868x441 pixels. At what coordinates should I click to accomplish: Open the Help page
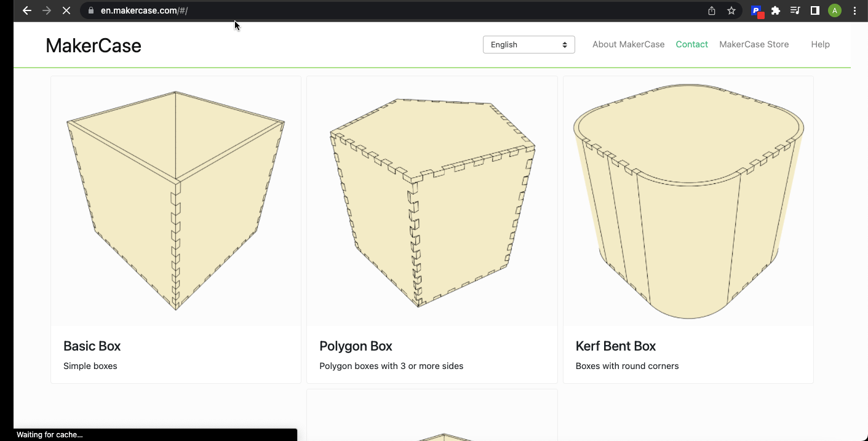(x=820, y=44)
